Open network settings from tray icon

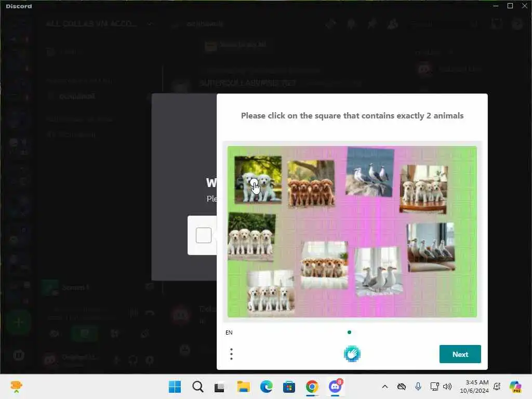click(435, 387)
